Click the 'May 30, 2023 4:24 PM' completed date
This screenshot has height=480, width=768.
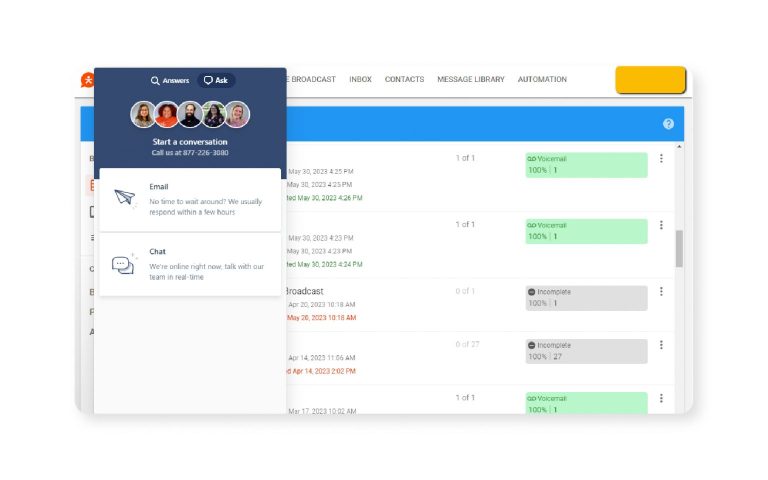click(x=330, y=264)
